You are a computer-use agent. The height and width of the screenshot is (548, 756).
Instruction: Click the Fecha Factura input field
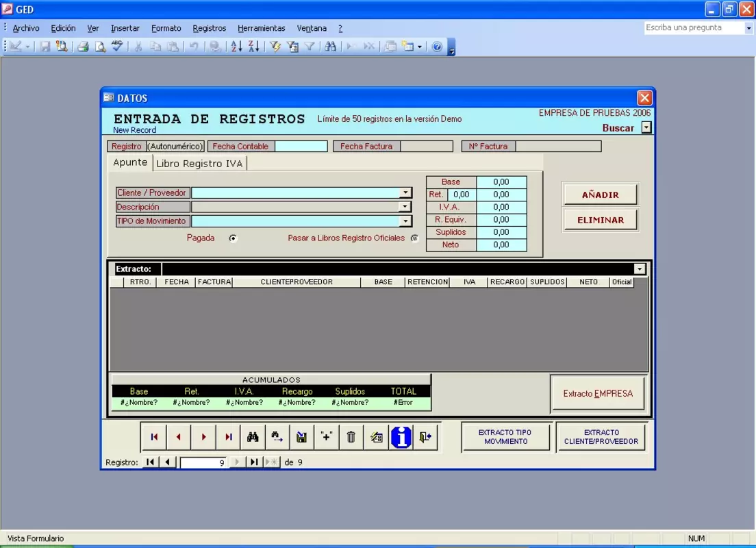426,146
